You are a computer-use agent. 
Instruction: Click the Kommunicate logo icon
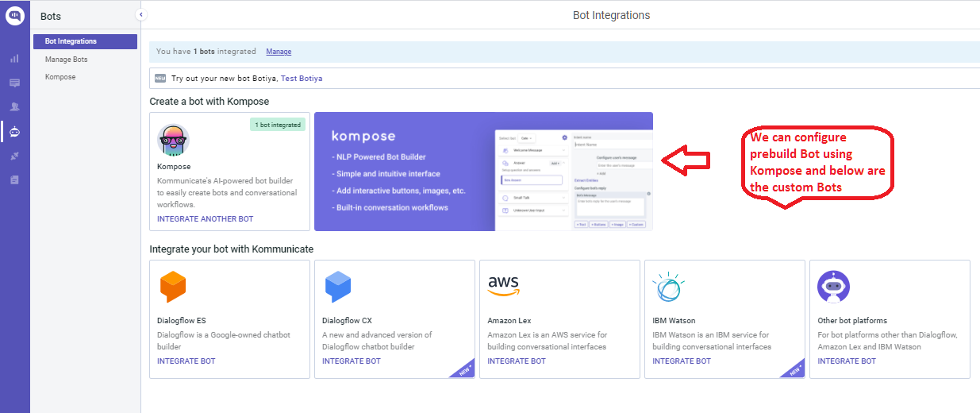[x=15, y=15]
